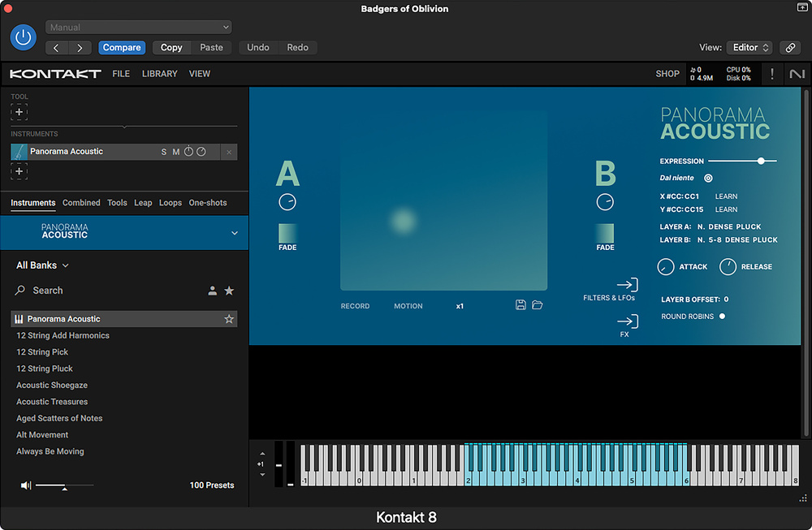Select LAYER A sound N. DENSE PLUCK

click(x=729, y=226)
